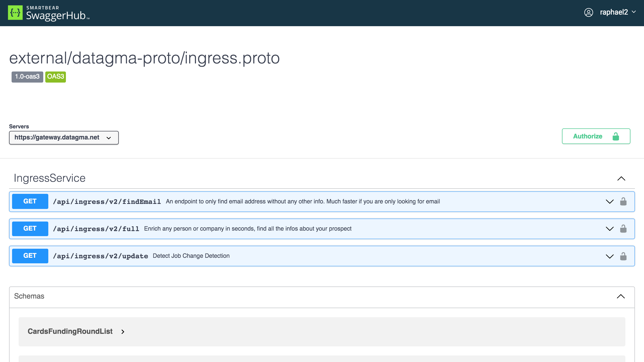Collapse the Schemas section
This screenshot has width=644, height=362.
[x=621, y=296]
